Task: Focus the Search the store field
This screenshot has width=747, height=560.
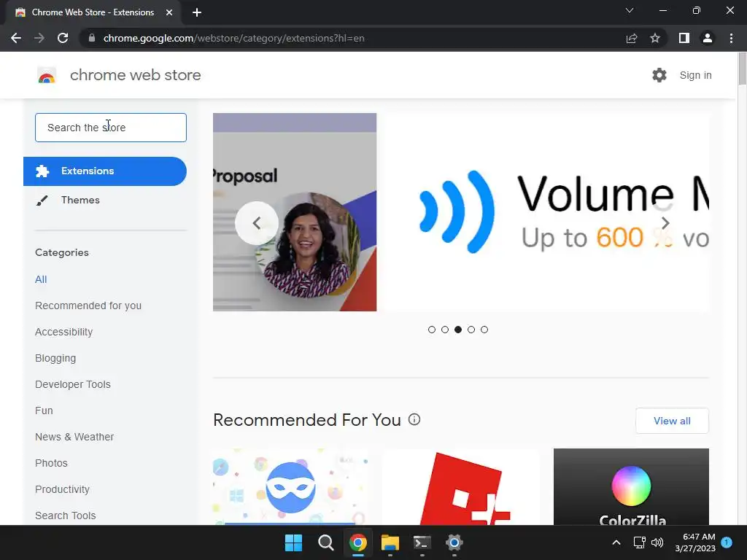Action: [x=111, y=128]
